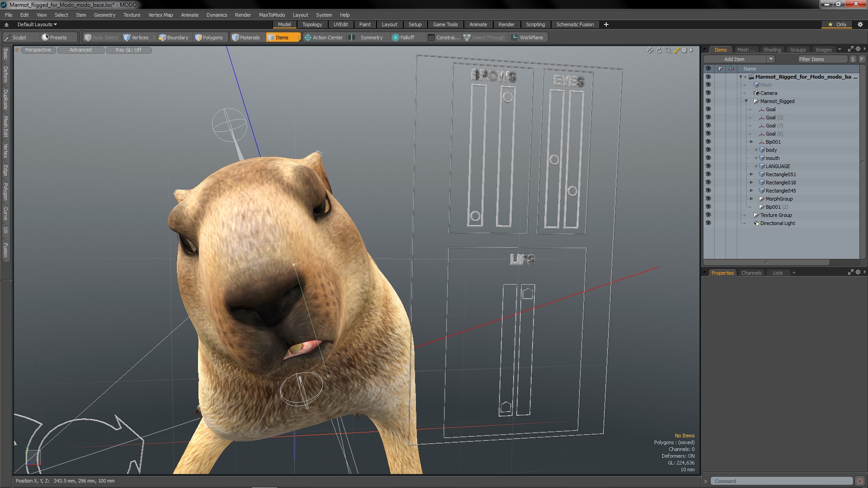Hide the Camera item visibility

tap(708, 93)
